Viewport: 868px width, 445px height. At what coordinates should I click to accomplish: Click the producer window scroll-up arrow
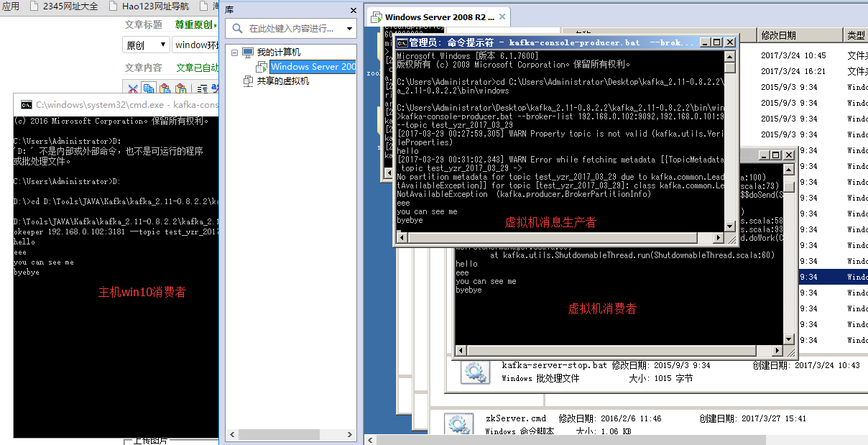tap(730, 56)
